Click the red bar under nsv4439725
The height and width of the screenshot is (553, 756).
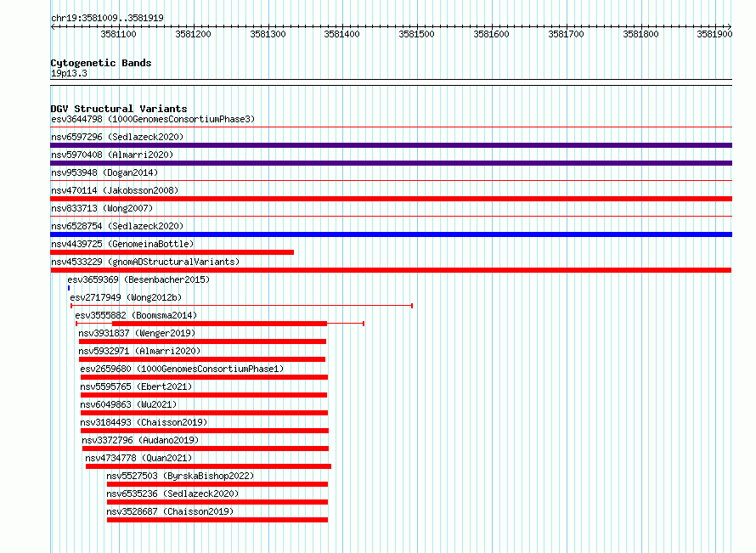click(172, 252)
